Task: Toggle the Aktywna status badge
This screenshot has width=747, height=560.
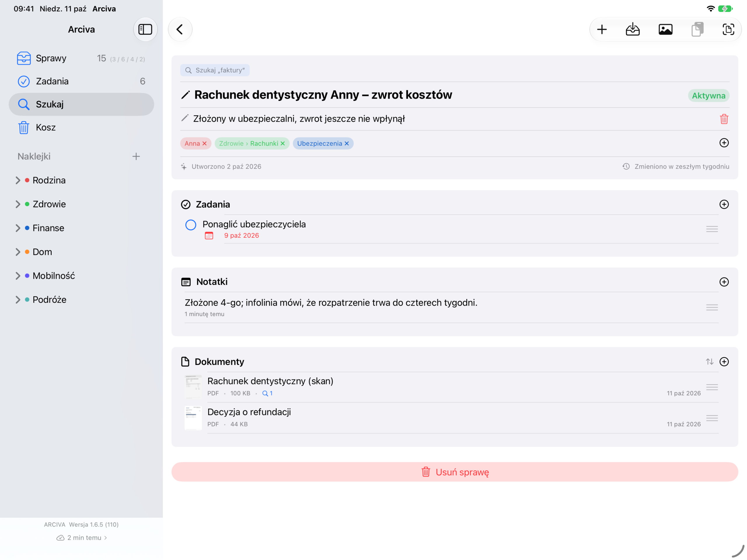Action: [x=708, y=96]
